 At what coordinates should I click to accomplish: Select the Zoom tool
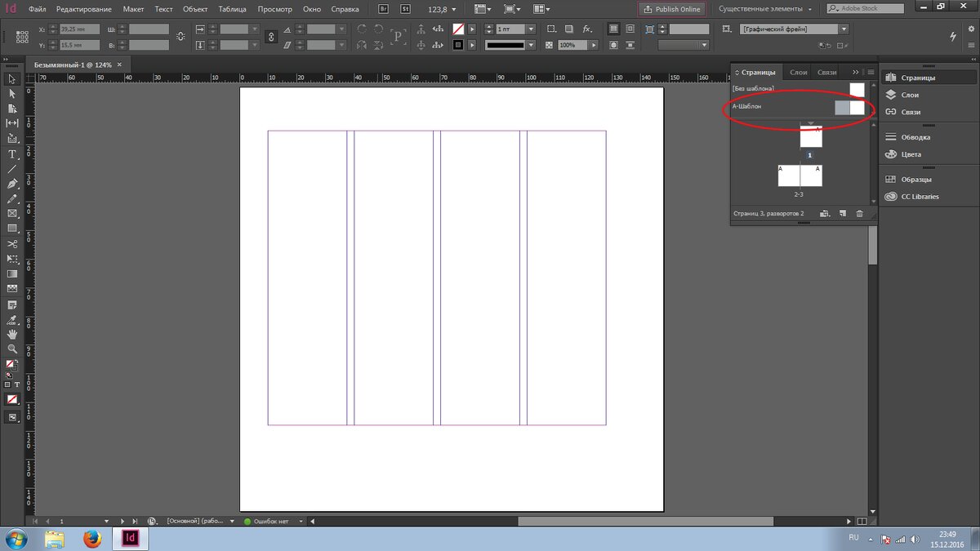pyautogui.click(x=12, y=349)
